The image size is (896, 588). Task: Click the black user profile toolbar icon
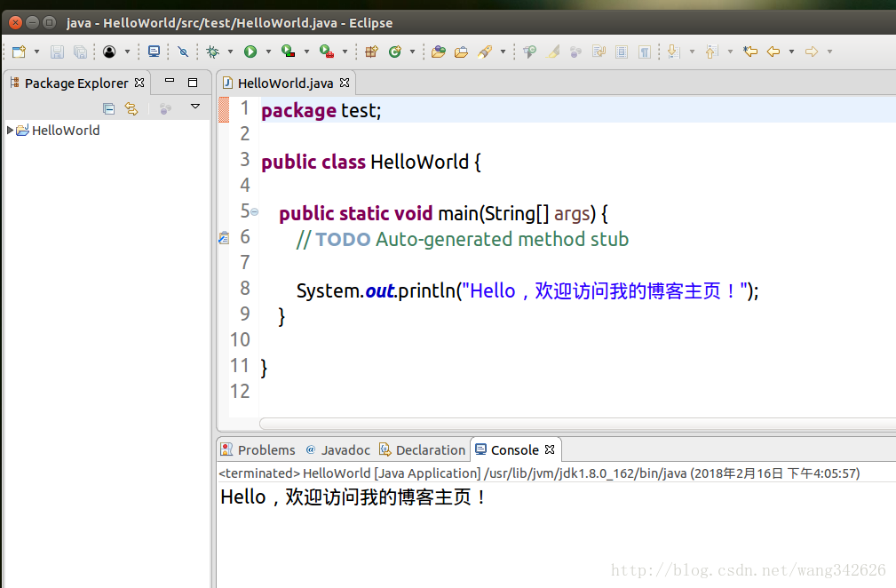pyautogui.click(x=109, y=52)
